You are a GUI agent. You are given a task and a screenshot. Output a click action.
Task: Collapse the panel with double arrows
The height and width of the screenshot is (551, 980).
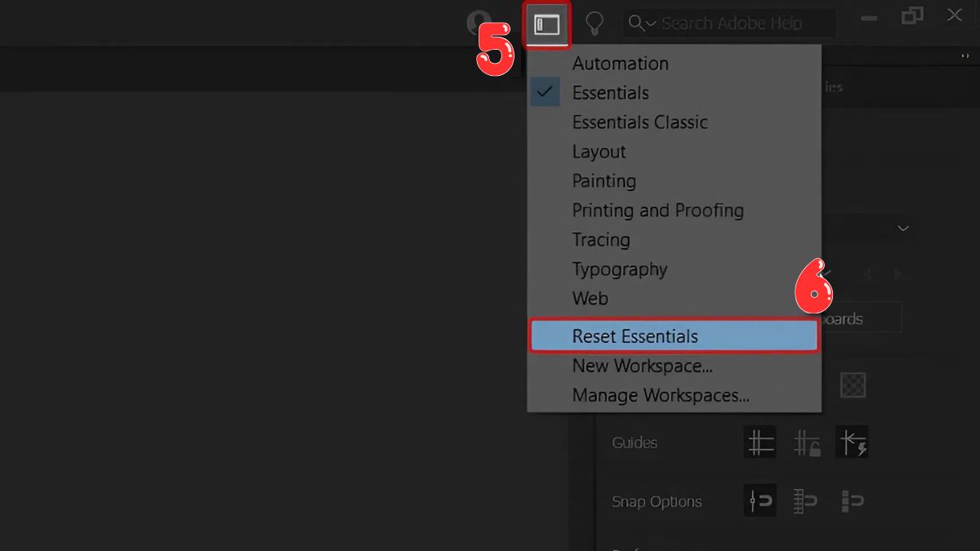coord(965,56)
